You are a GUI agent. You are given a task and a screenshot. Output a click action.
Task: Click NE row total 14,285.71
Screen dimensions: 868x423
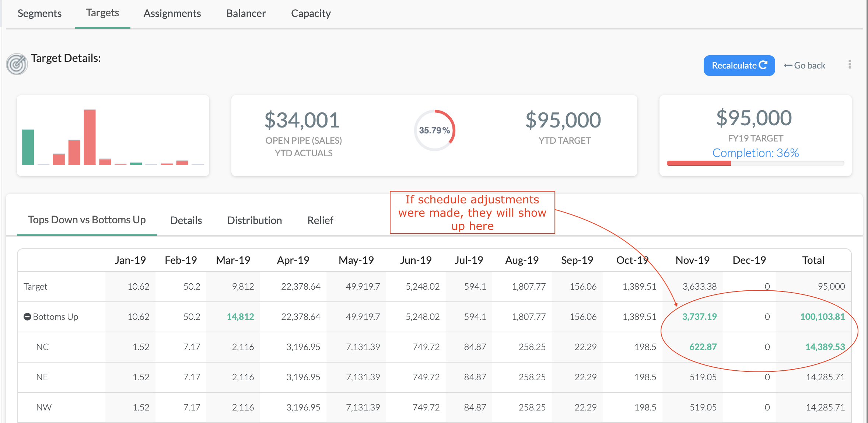(x=825, y=377)
